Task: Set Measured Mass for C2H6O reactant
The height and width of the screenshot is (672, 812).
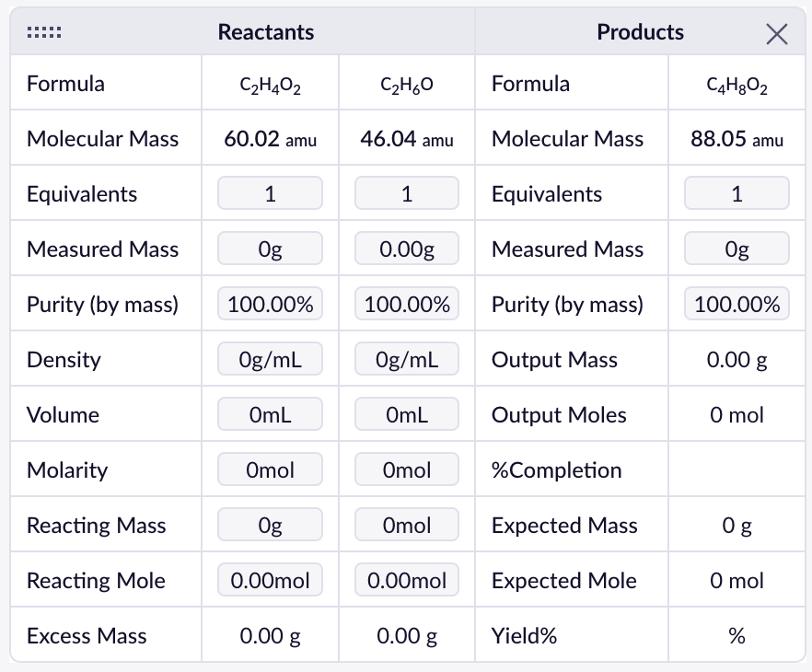Action: click(x=407, y=249)
